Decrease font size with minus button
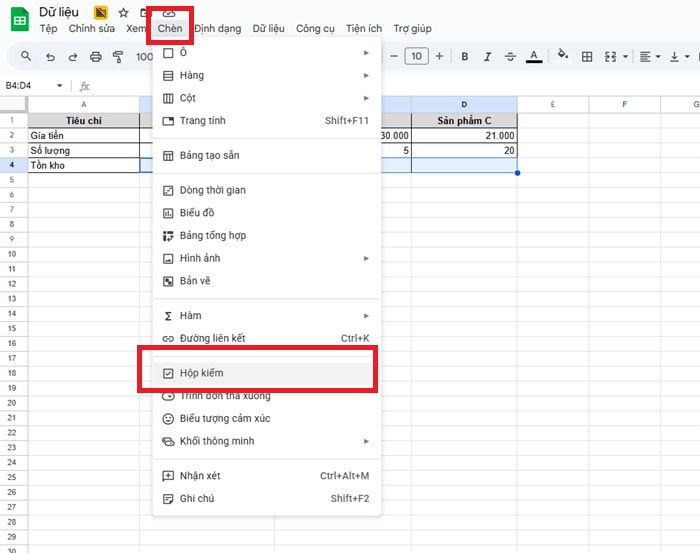The height and width of the screenshot is (553, 700). (394, 56)
